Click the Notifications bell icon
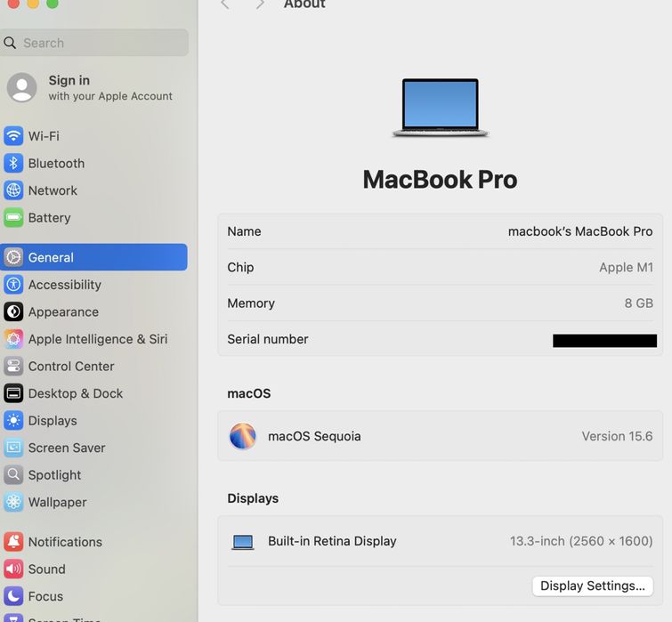 pyautogui.click(x=13, y=542)
